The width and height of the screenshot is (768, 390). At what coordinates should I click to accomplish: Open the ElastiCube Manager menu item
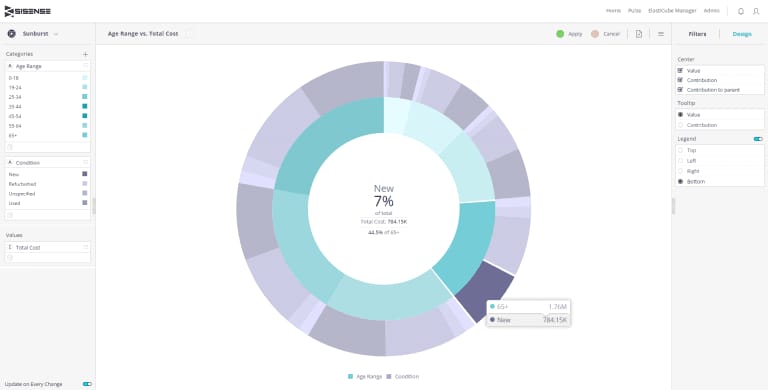point(672,11)
